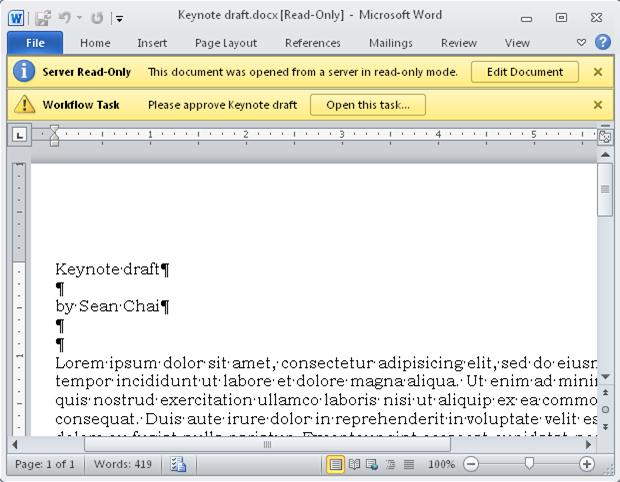The width and height of the screenshot is (620, 482).
Task: Click the 'by Sean Chai' line
Action: coord(107,306)
